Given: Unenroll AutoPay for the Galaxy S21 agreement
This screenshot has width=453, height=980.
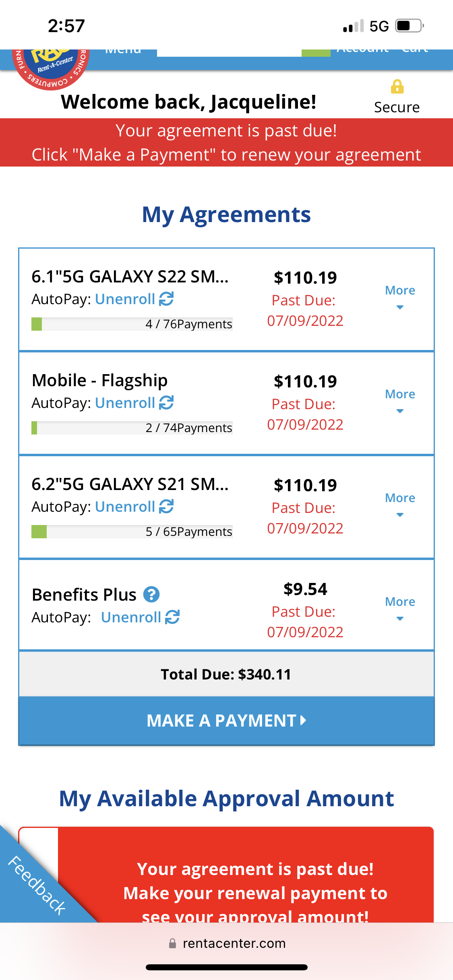Looking at the screenshot, I should point(125,507).
